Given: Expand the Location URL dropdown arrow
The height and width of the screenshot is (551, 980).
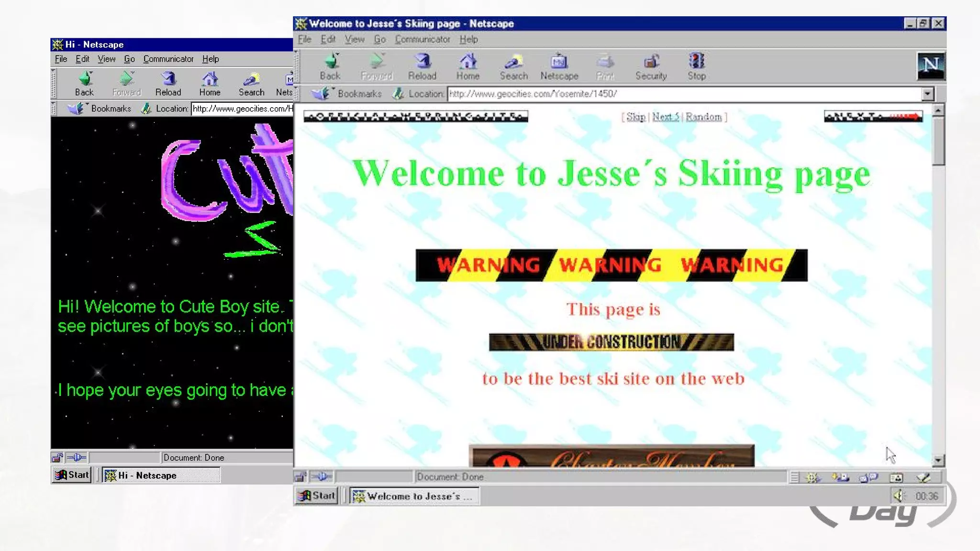Looking at the screenshot, I should tap(927, 94).
